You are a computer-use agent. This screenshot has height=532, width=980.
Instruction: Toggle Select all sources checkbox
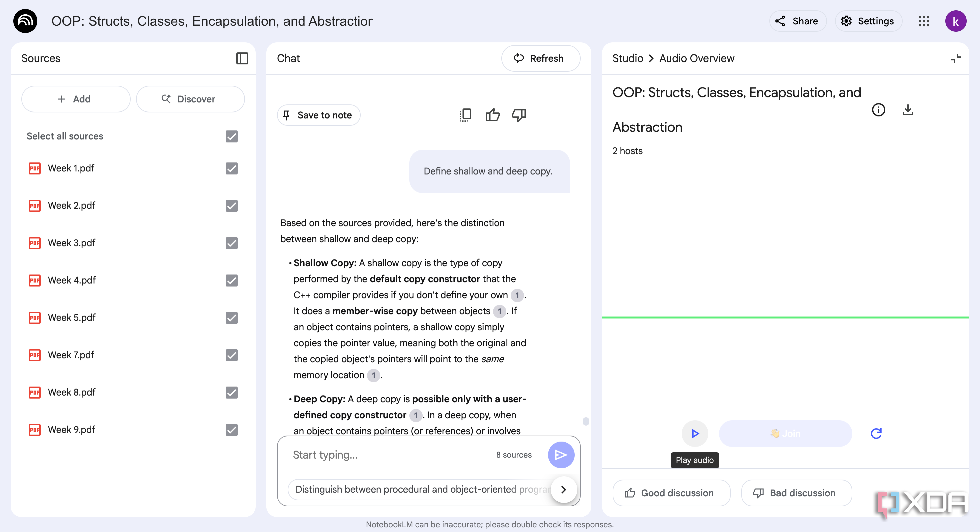[231, 136]
